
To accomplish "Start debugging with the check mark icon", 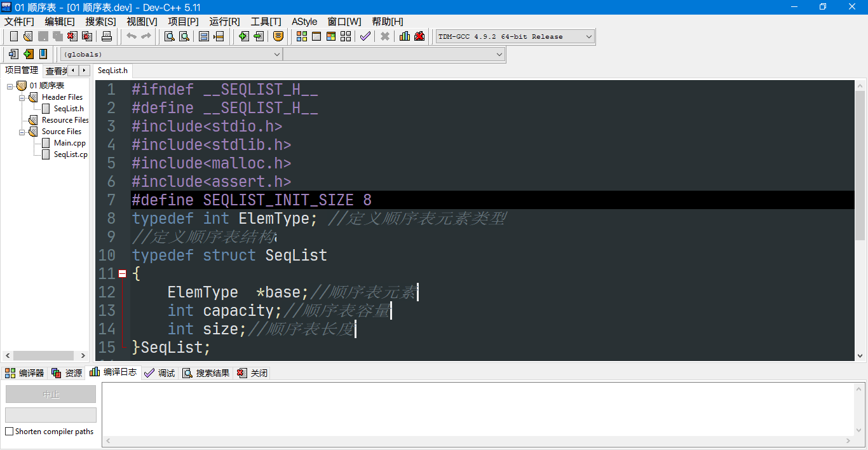I will pyautogui.click(x=365, y=36).
